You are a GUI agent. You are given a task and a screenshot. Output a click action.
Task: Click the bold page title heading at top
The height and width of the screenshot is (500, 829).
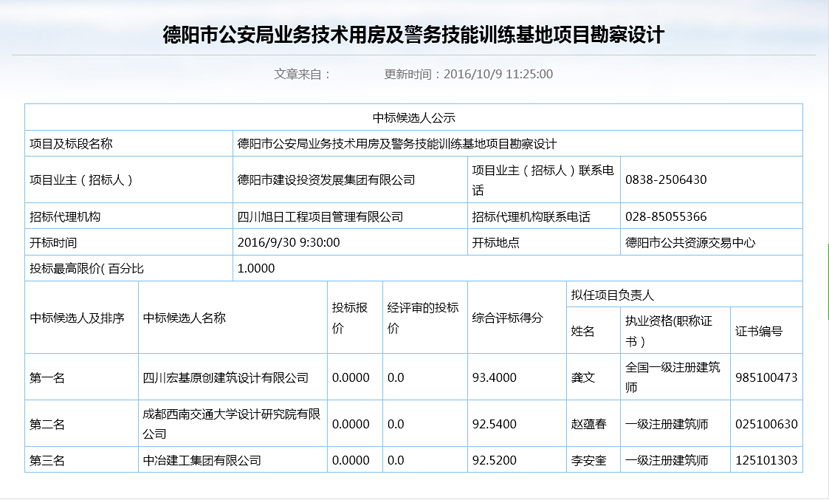414,35
